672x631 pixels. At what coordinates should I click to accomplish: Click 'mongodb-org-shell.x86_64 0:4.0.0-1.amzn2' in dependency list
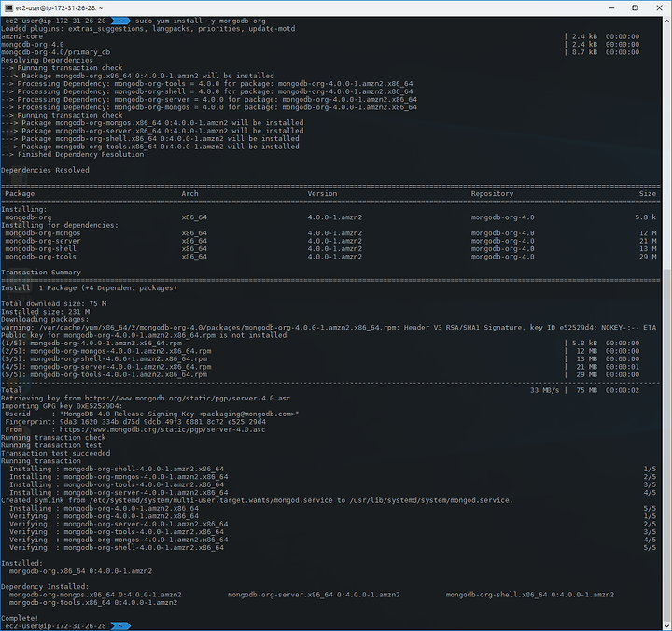coord(530,595)
